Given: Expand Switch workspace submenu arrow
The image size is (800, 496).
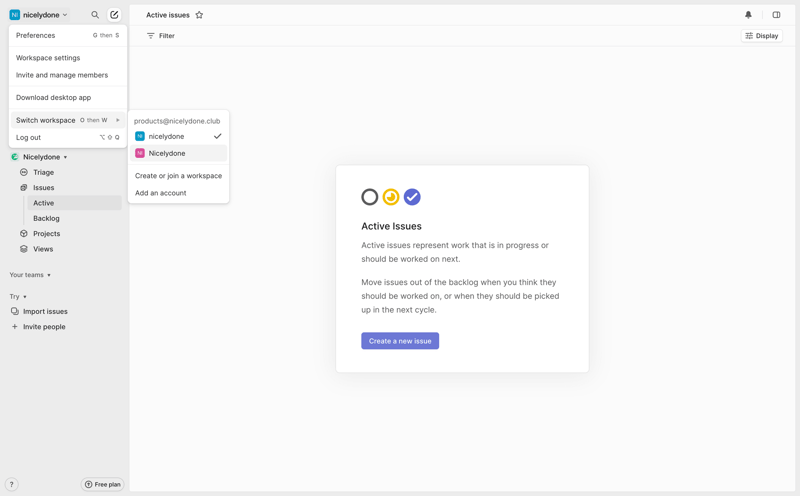Looking at the screenshot, I should coord(118,120).
